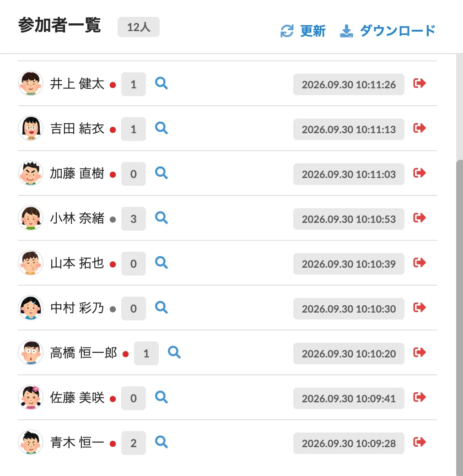The width and height of the screenshot is (463, 476).
Task: Click 小林 奈緒's avatar image
Action: (30, 218)
